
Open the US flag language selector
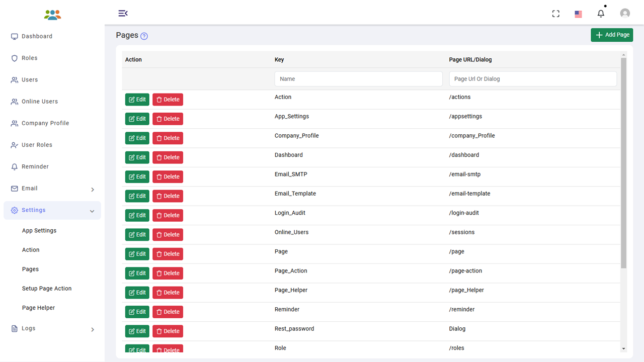coord(579,14)
